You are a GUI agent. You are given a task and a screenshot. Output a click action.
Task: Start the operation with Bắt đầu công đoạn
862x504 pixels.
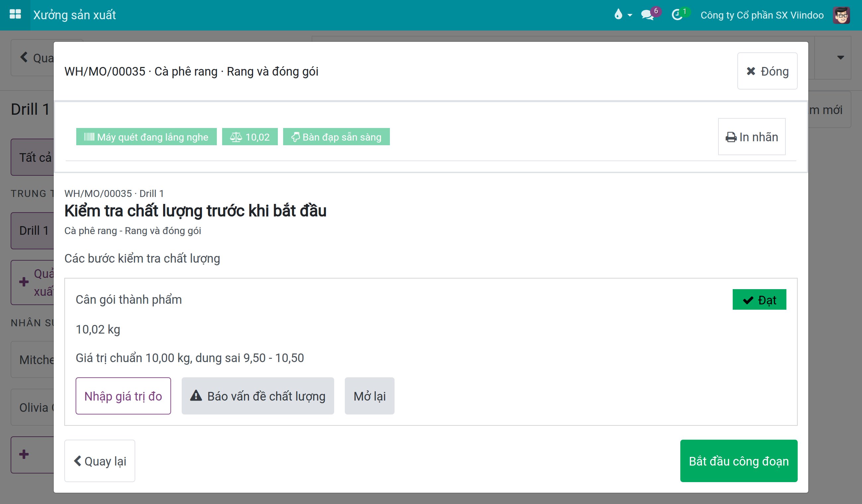point(739,461)
